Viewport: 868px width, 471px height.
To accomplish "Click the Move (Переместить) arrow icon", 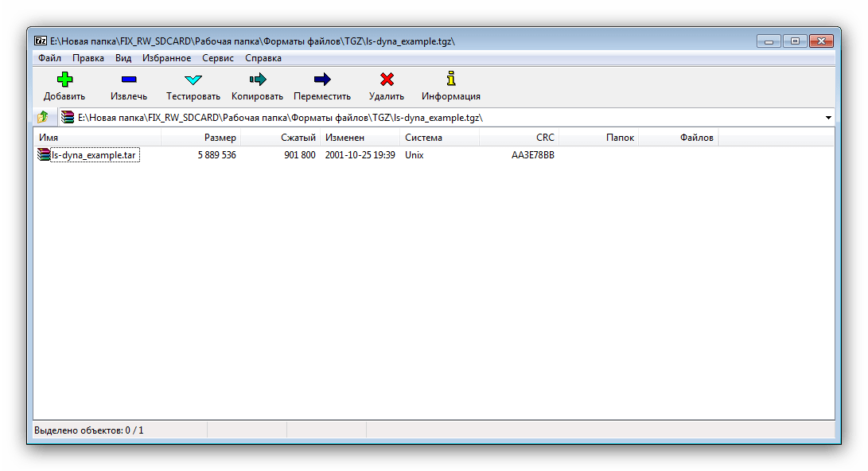I will pyautogui.click(x=322, y=79).
